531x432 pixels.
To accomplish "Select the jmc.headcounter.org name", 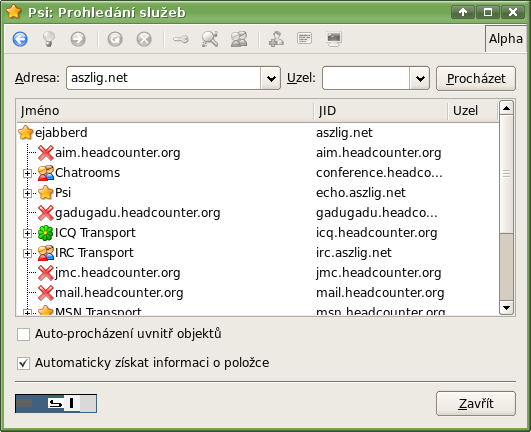I will [x=118, y=273].
